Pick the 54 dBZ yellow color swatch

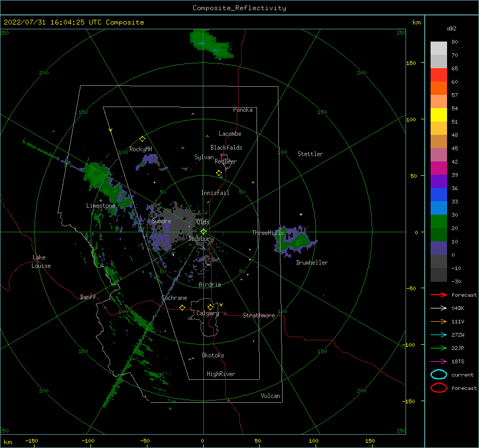pos(439,115)
